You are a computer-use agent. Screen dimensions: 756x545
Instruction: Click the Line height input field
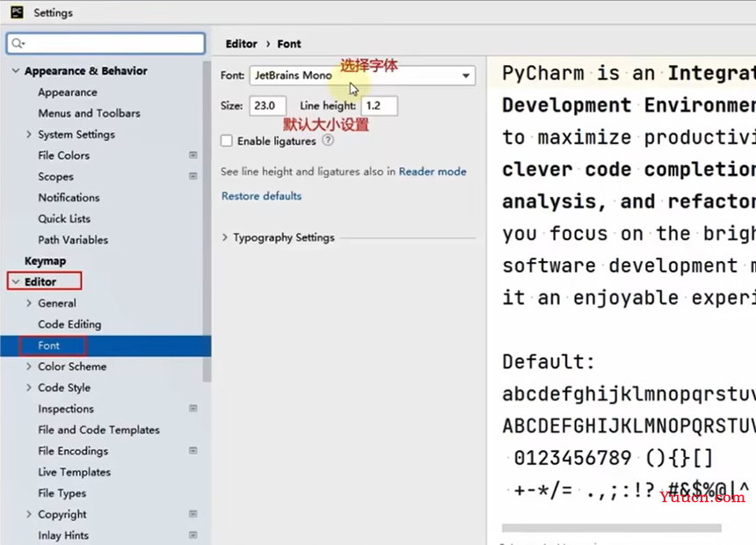point(380,105)
